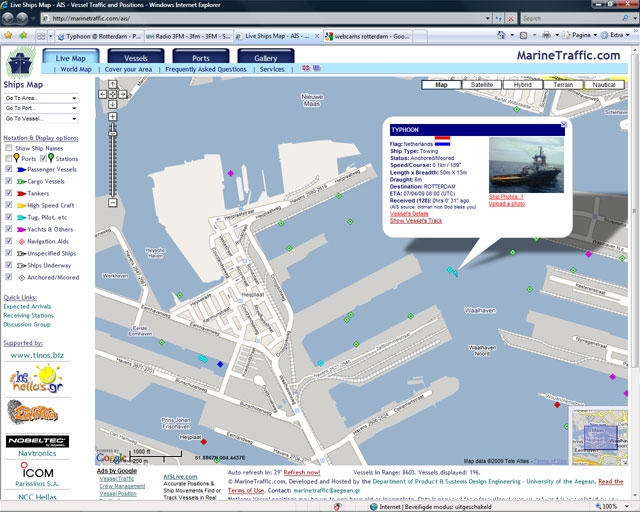This screenshot has width=640, height=512.
Task: Enable the Show Ship Names checkbox
Action: 9,148
